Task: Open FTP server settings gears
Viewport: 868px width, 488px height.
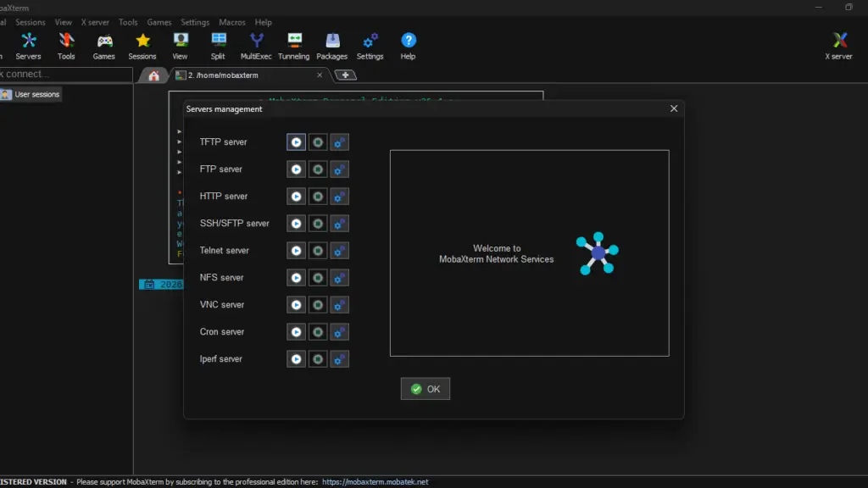Action: [339, 169]
